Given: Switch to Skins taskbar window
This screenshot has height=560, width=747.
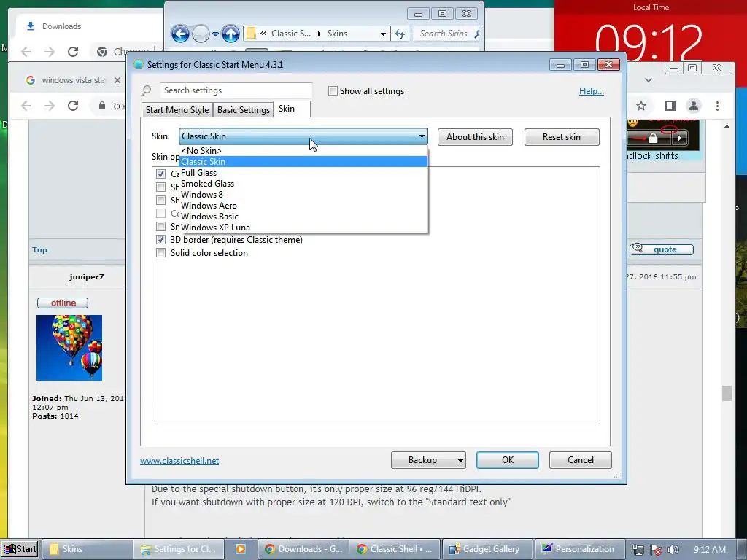Looking at the screenshot, I should coord(88,549).
